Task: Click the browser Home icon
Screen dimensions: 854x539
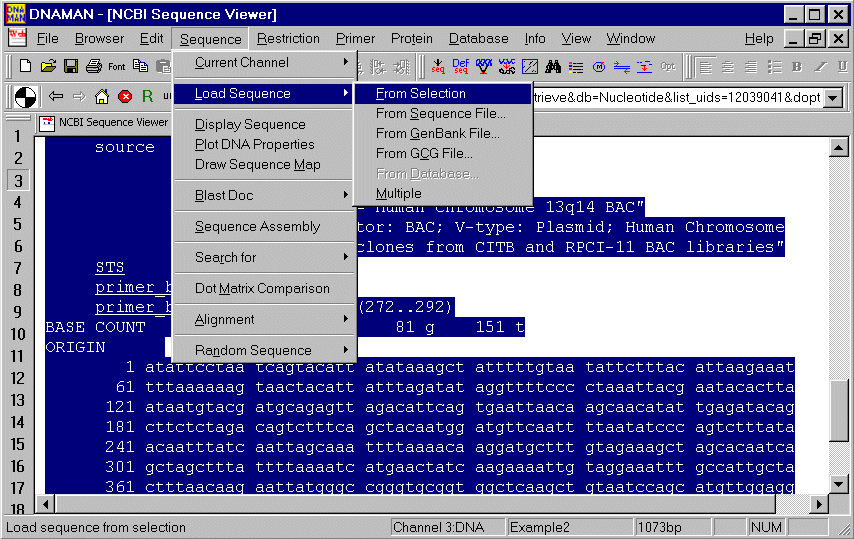Action: point(102,96)
